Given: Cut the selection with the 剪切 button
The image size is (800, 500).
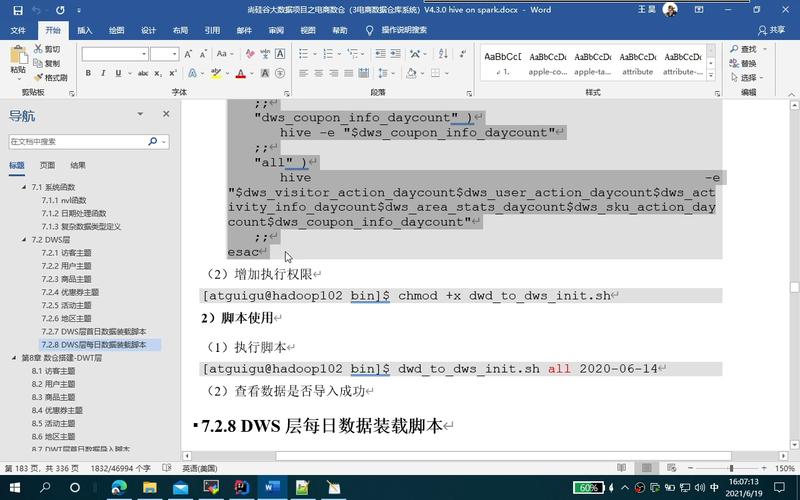Looking at the screenshot, I should pyautogui.click(x=47, y=49).
